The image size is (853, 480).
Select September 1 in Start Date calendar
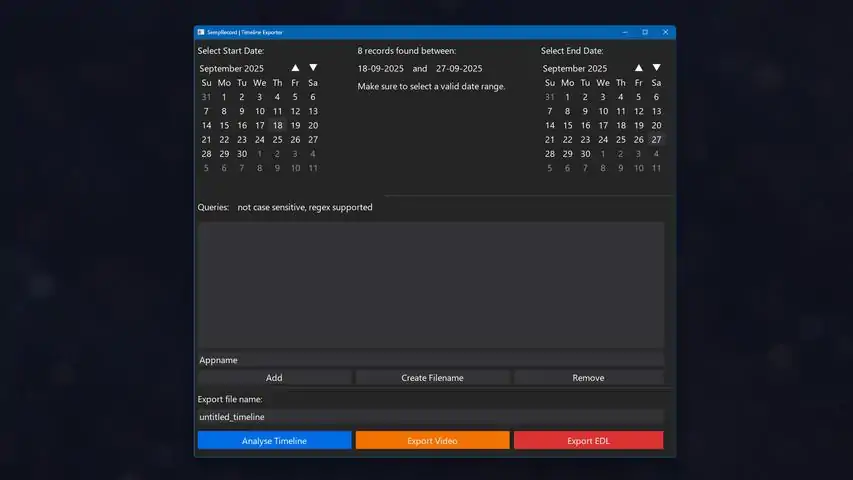[224, 97]
